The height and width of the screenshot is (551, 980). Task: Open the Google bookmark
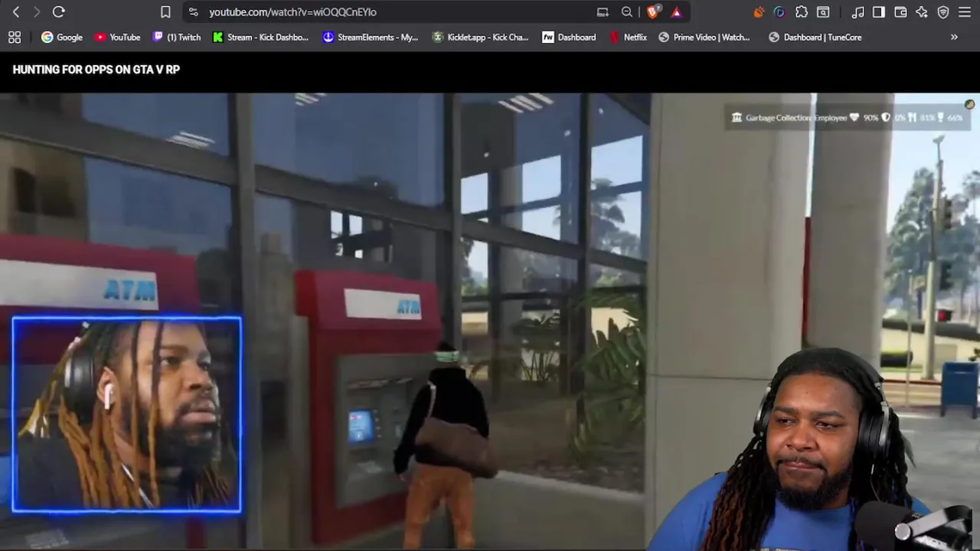62,37
